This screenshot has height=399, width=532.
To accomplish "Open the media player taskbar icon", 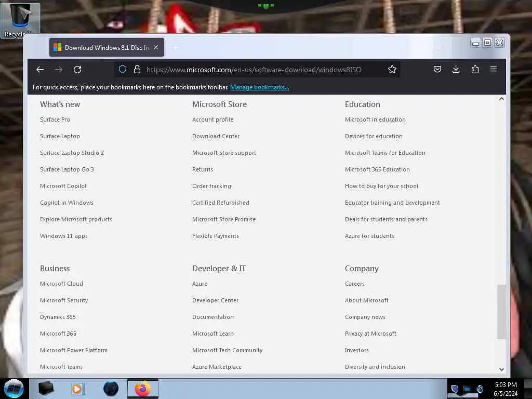I will click(x=77, y=389).
